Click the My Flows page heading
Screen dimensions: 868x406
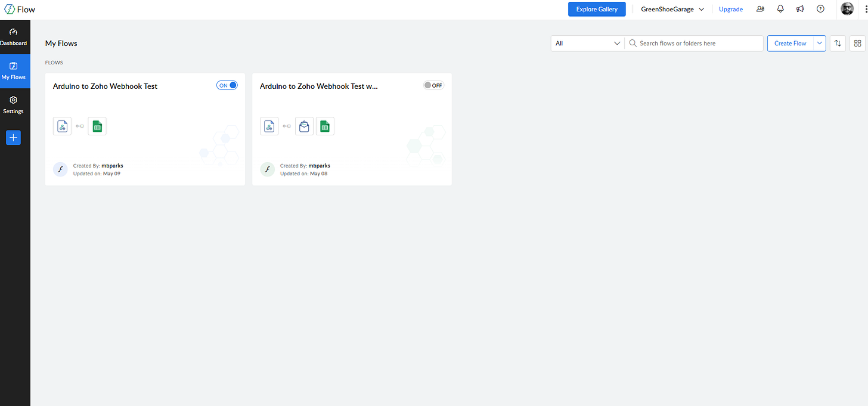click(x=61, y=43)
